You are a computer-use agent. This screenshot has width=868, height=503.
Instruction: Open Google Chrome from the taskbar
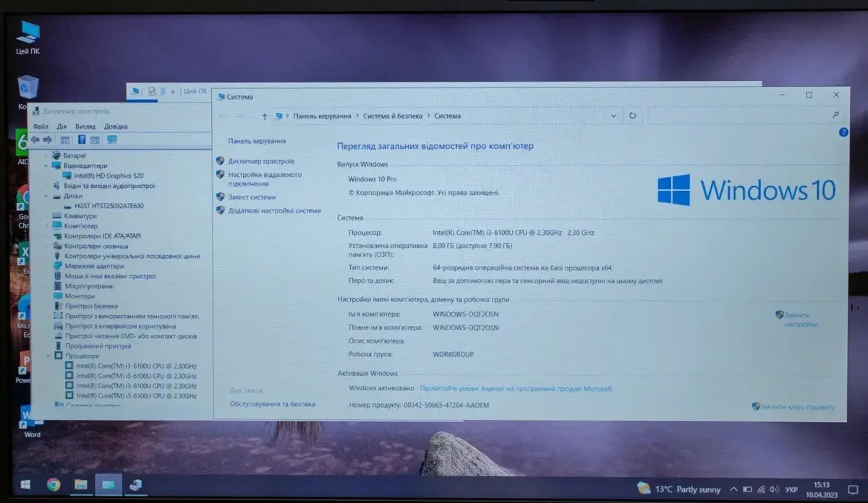[x=54, y=484]
